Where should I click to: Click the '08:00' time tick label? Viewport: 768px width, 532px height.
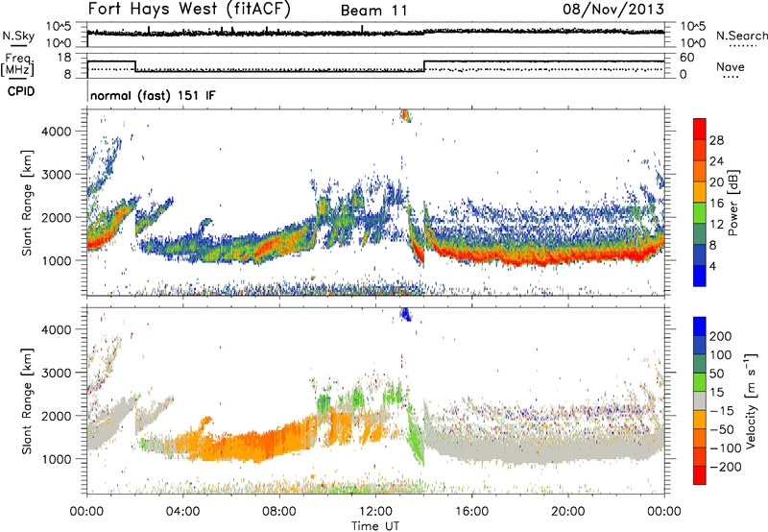(279, 512)
